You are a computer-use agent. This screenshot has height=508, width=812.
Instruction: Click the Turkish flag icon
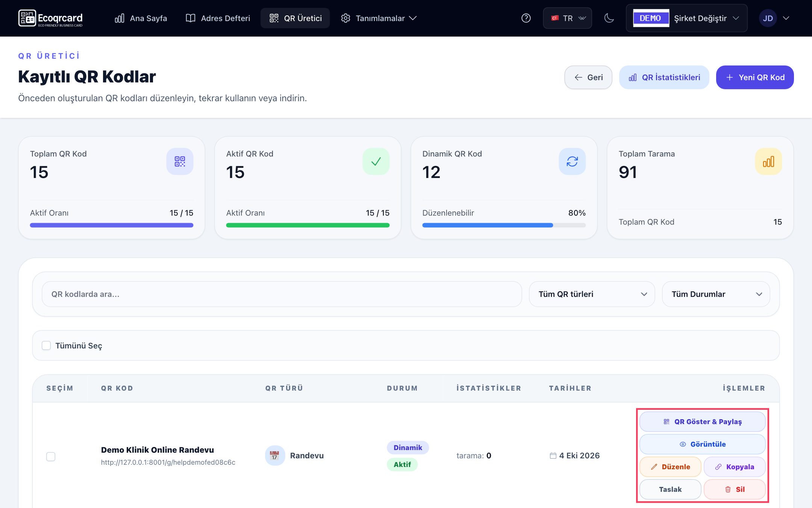point(554,18)
